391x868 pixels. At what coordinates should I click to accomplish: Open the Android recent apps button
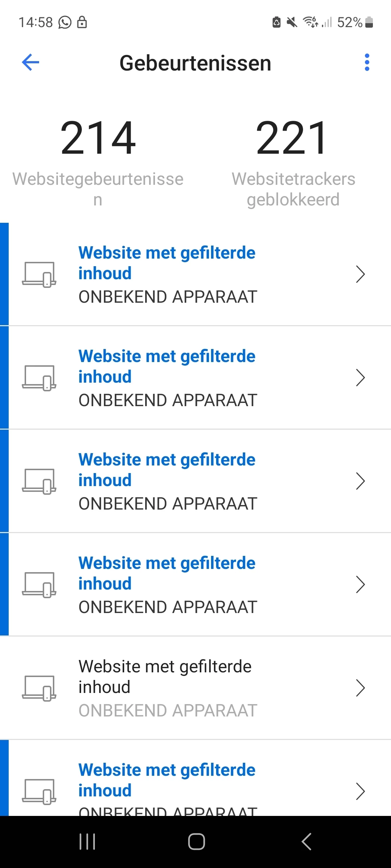pos(87,842)
